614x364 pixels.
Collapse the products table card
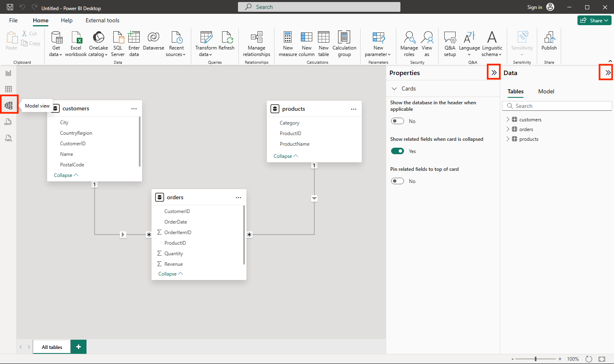[x=286, y=156]
